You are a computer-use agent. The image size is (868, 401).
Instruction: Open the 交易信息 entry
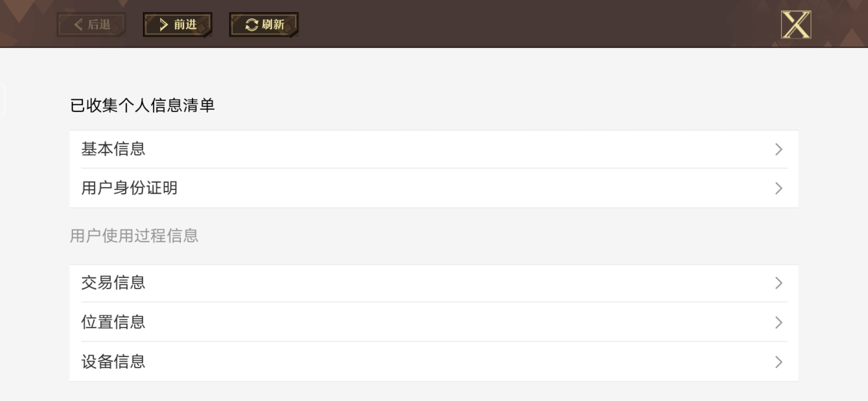[434, 283]
